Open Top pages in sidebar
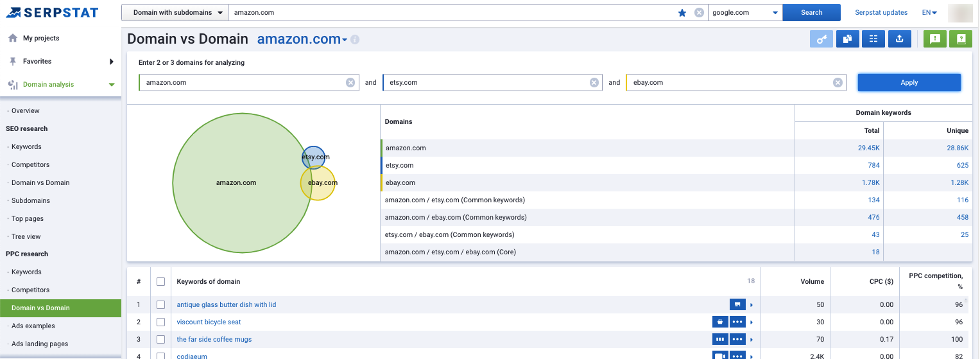980x359 pixels. [x=28, y=218]
